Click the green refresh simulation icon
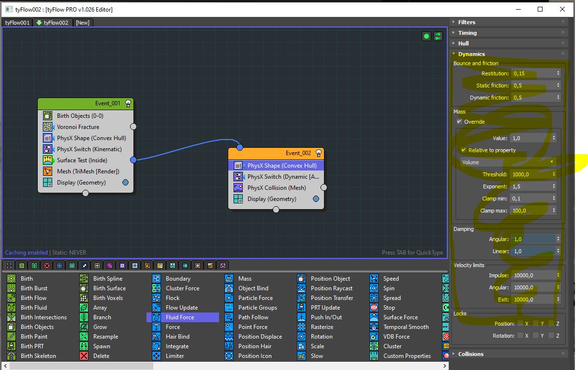Screen dimensions: 588x370 (x=438, y=36)
